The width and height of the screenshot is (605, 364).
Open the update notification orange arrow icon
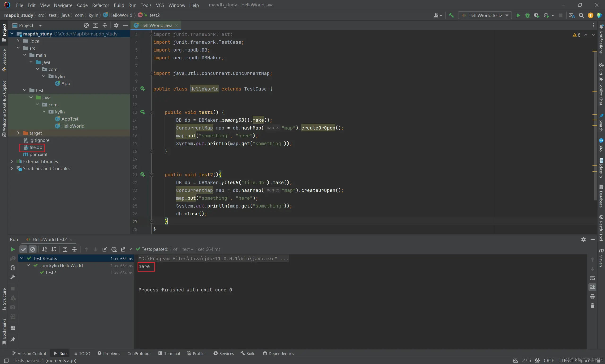pyautogui.click(x=591, y=15)
